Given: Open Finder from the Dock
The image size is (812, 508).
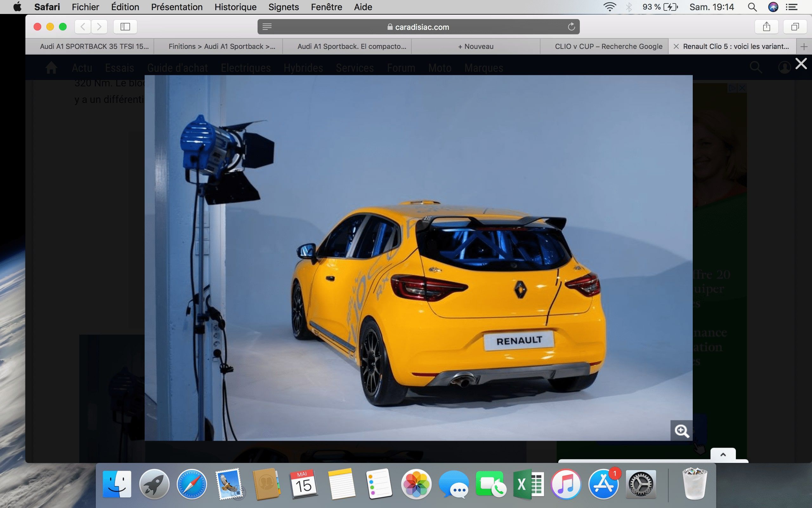Looking at the screenshot, I should click(x=117, y=484).
